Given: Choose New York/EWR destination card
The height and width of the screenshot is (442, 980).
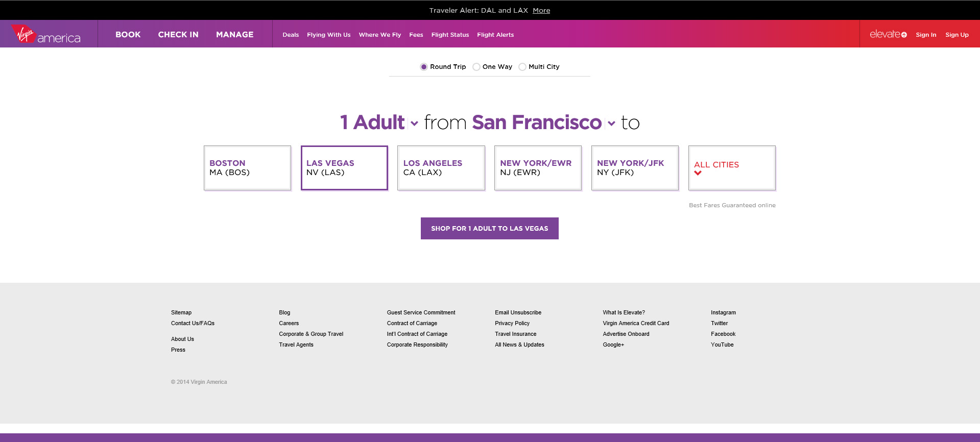Looking at the screenshot, I should [538, 168].
